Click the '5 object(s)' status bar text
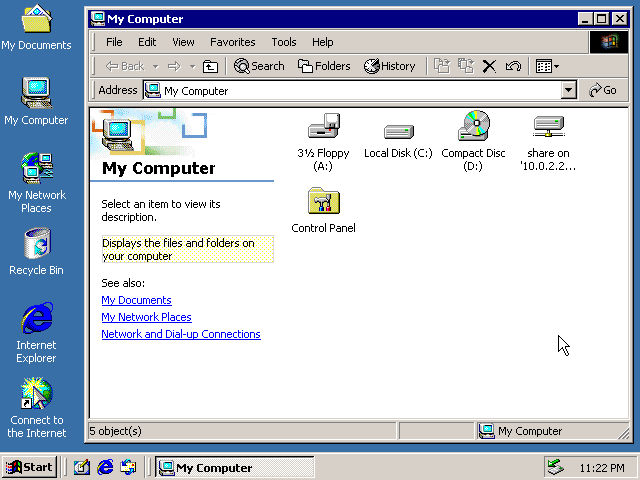 [x=116, y=431]
